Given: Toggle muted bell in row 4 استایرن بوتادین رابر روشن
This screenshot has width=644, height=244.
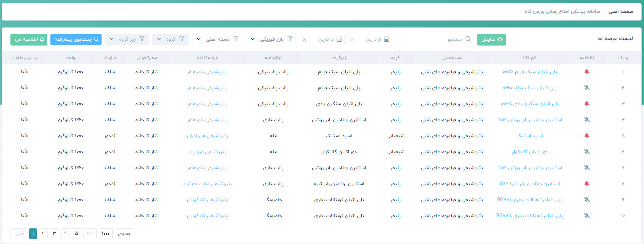Looking at the screenshot, I should coord(587,120).
